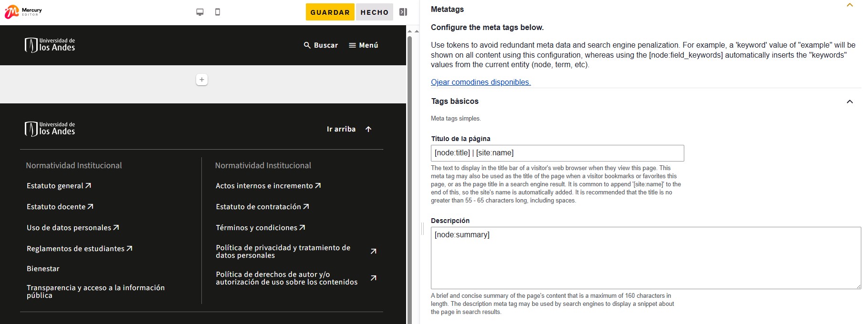The width and height of the screenshot is (868, 324).
Task: Open Uso de datos personales link
Action: pyautogui.click(x=73, y=228)
